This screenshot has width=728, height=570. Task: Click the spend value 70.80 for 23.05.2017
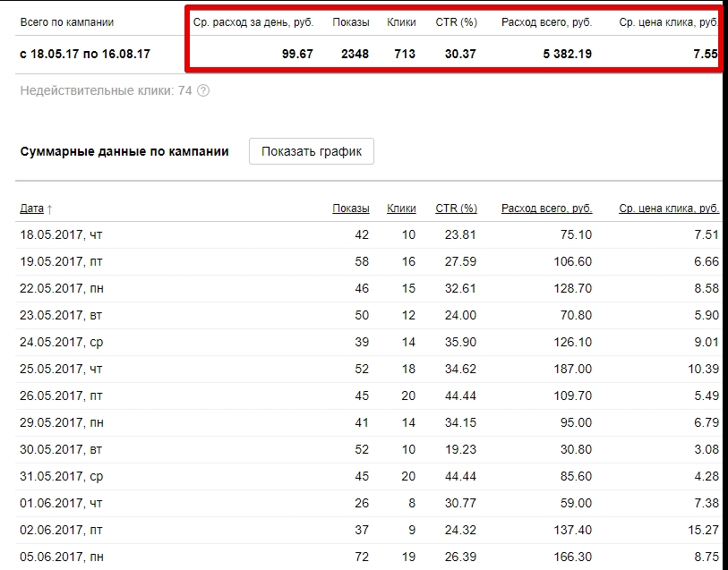pyautogui.click(x=576, y=315)
